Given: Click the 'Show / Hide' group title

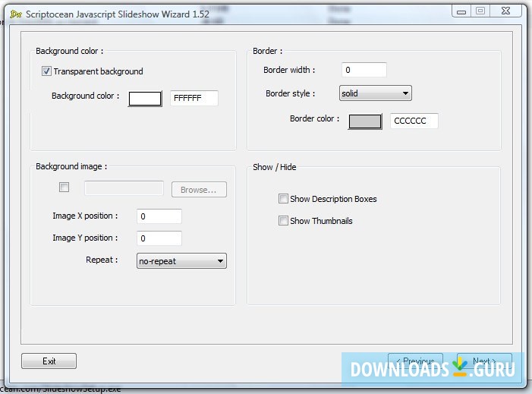Looking at the screenshot, I should tap(275, 167).
